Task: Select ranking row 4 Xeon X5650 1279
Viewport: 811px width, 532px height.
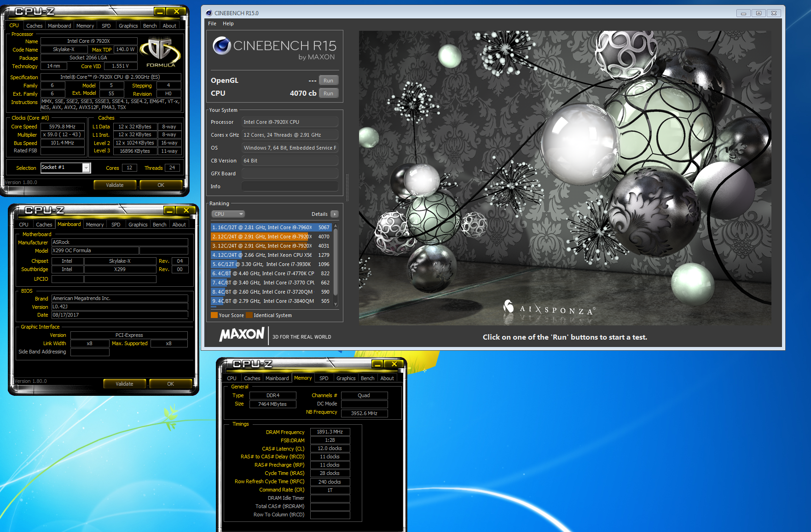Action: pos(271,255)
